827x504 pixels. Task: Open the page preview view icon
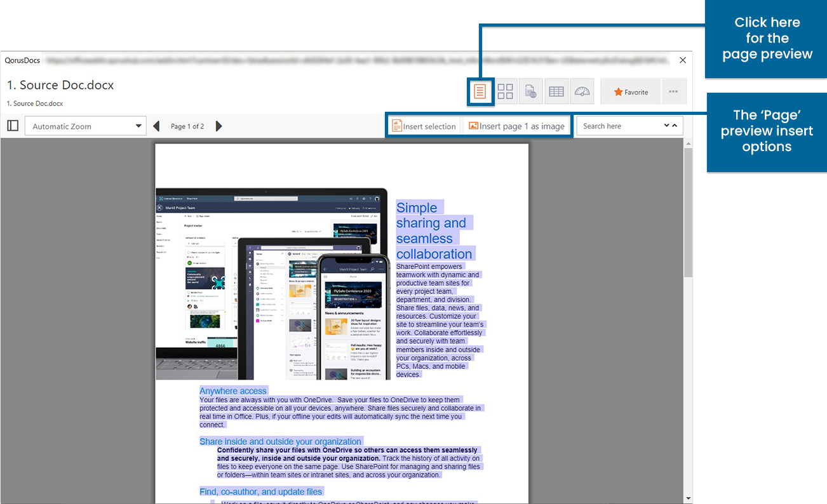(480, 92)
